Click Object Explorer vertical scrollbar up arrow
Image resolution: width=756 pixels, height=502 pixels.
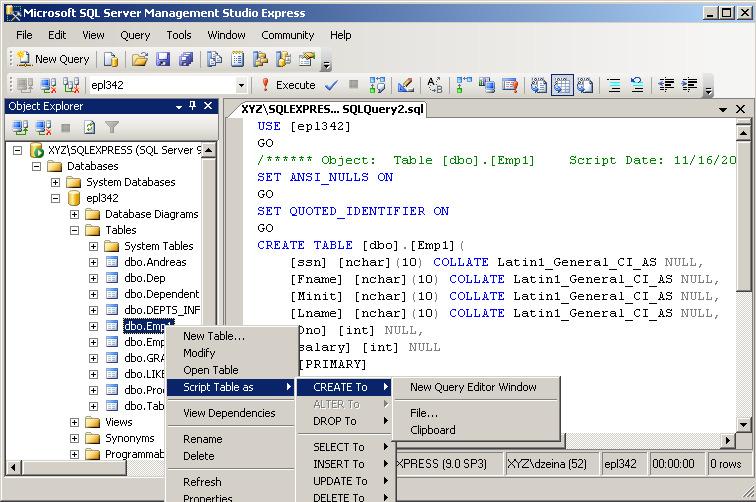(x=208, y=150)
